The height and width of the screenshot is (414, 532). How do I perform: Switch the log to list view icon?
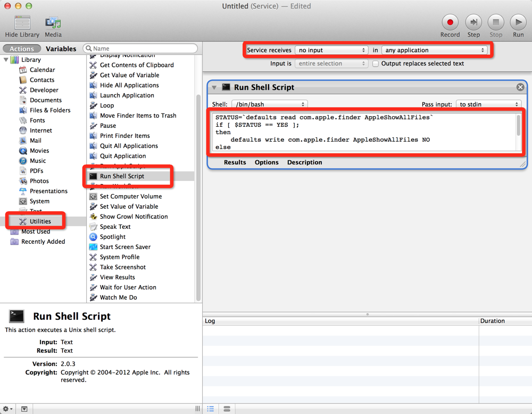210,409
